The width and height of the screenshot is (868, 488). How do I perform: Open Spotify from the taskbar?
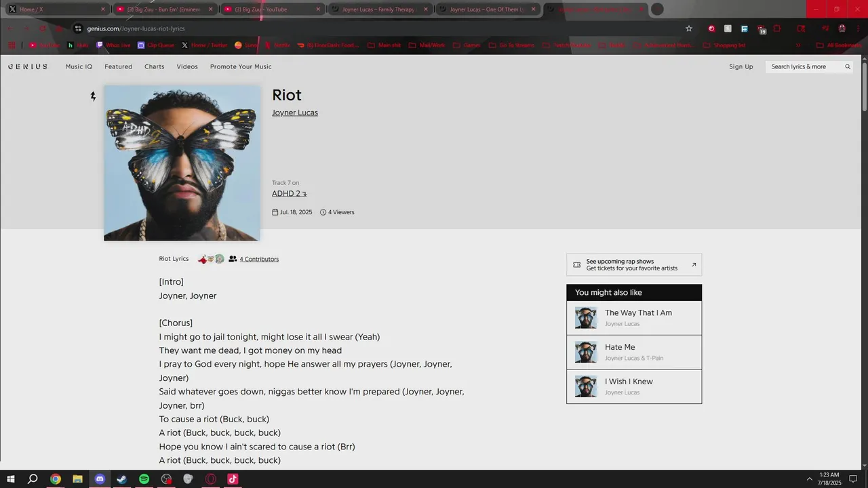point(144,479)
